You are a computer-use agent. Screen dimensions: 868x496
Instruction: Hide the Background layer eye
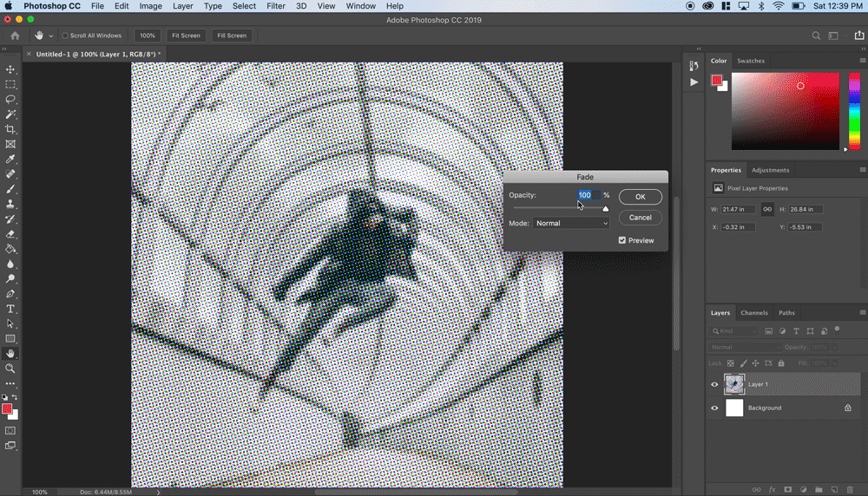(x=714, y=408)
